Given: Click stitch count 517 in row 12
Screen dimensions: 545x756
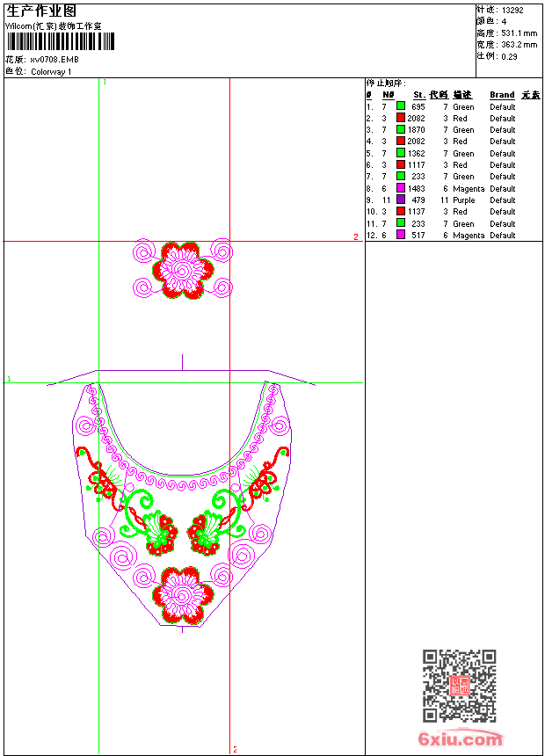Looking at the screenshot, I should point(418,236).
